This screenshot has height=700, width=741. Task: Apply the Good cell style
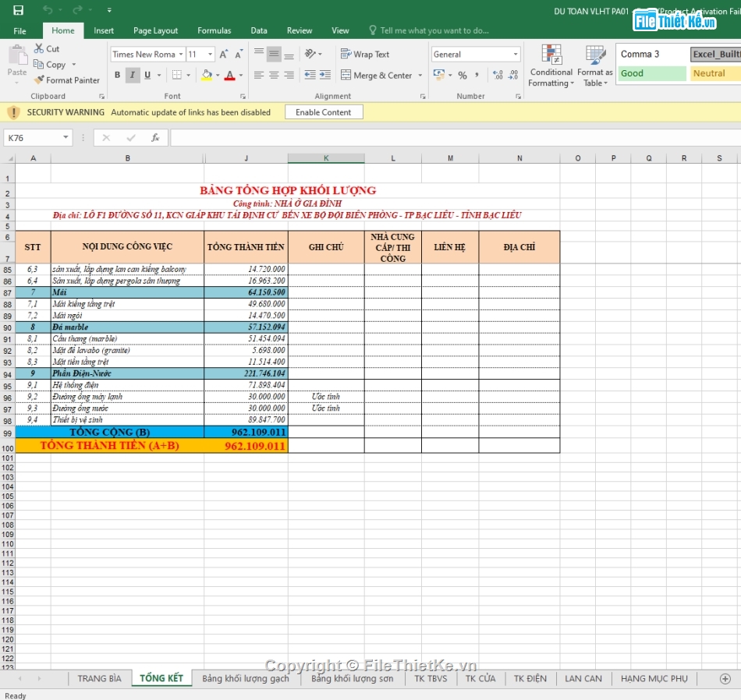coord(652,73)
